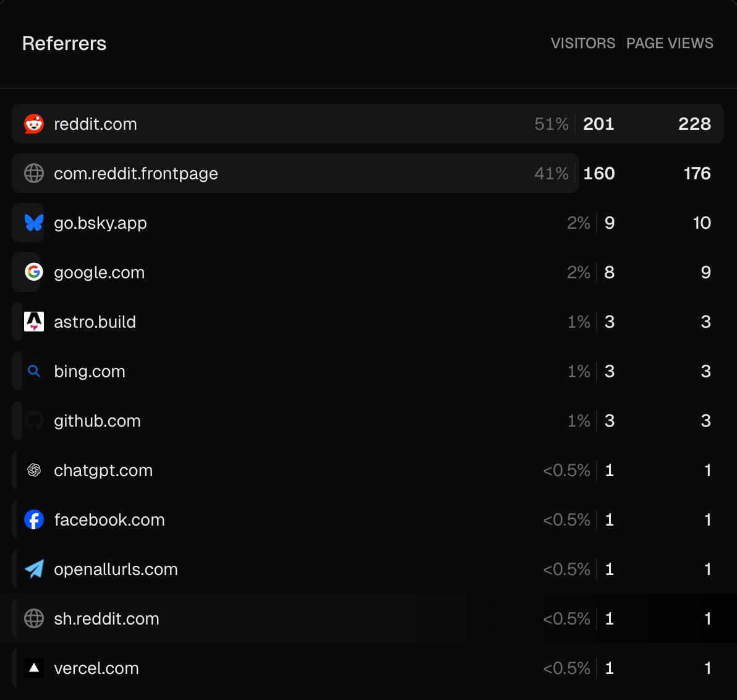Viewport: 737px width, 700px height.
Task: Click the Vercel triangle icon
Action: (x=34, y=668)
